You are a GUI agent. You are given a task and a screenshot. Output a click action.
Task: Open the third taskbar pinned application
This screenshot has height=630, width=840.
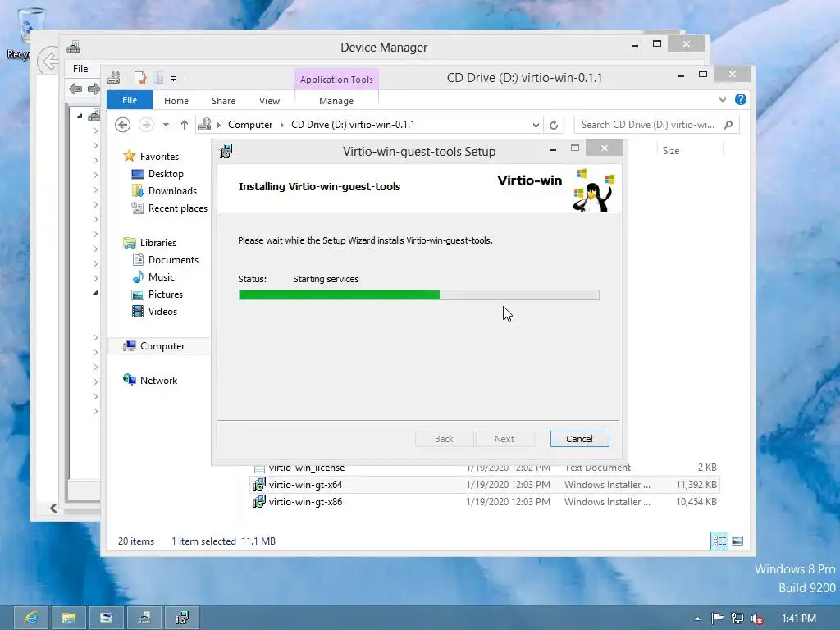coord(106,619)
